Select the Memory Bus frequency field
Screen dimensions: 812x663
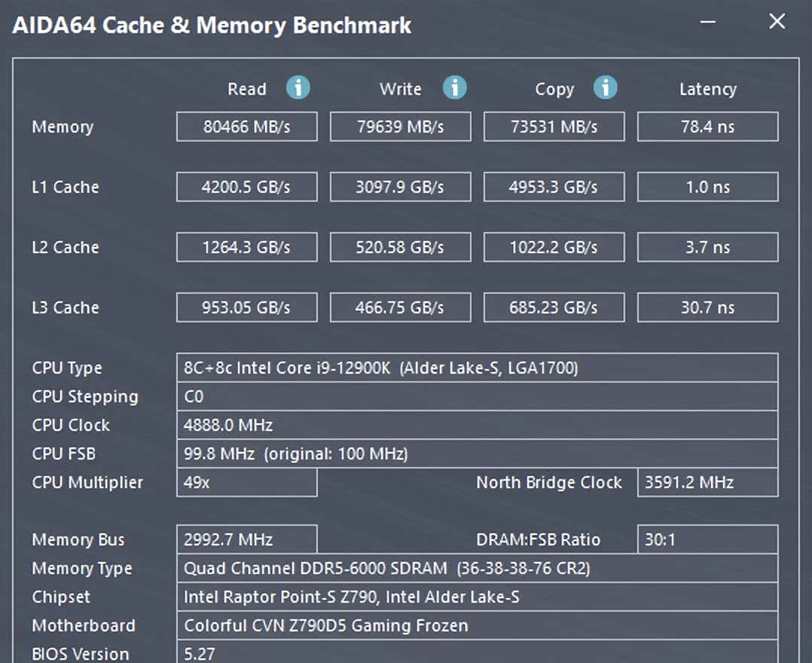point(246,539)
